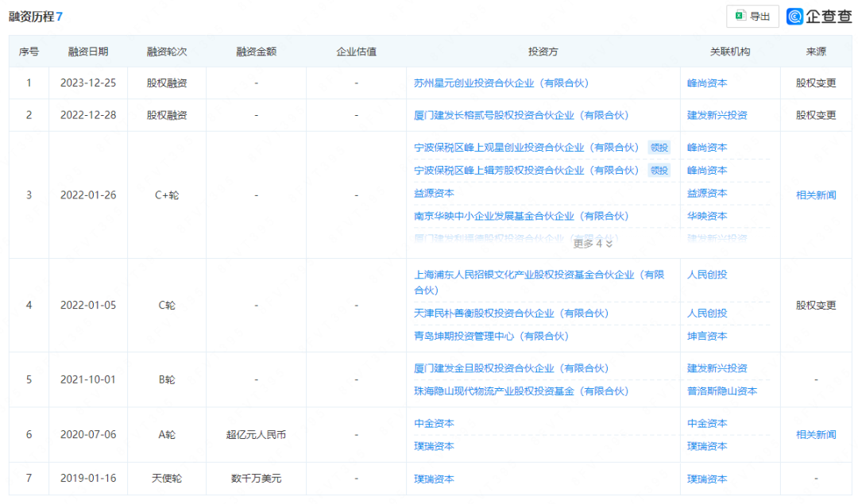Click 超亿元人民币 amount cell
858x504 pixels.
click(256, 435)
